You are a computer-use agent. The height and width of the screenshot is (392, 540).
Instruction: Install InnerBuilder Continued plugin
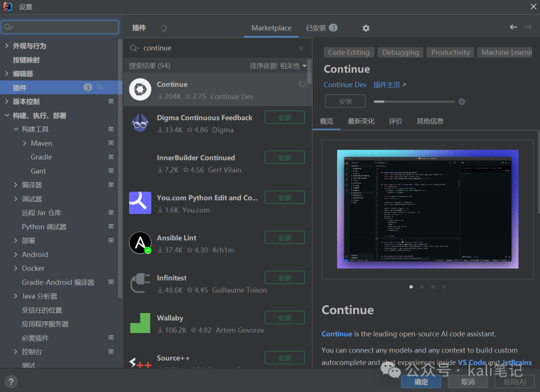(285, 158)
